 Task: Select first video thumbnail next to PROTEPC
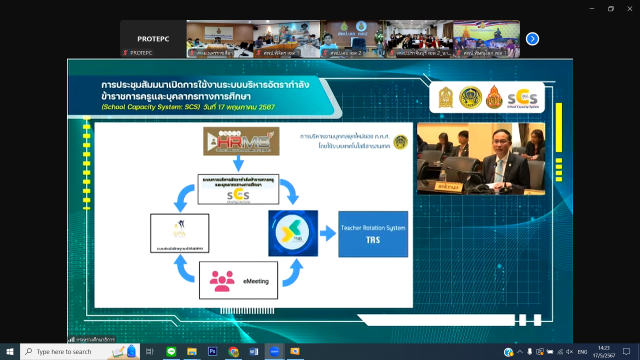click(220, 39)
